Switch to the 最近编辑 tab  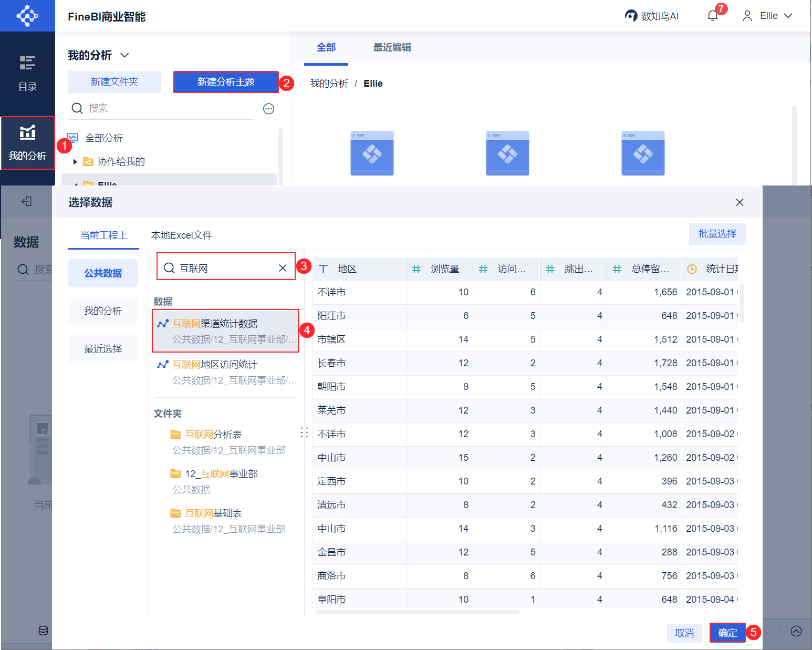(x=392, y=47)
